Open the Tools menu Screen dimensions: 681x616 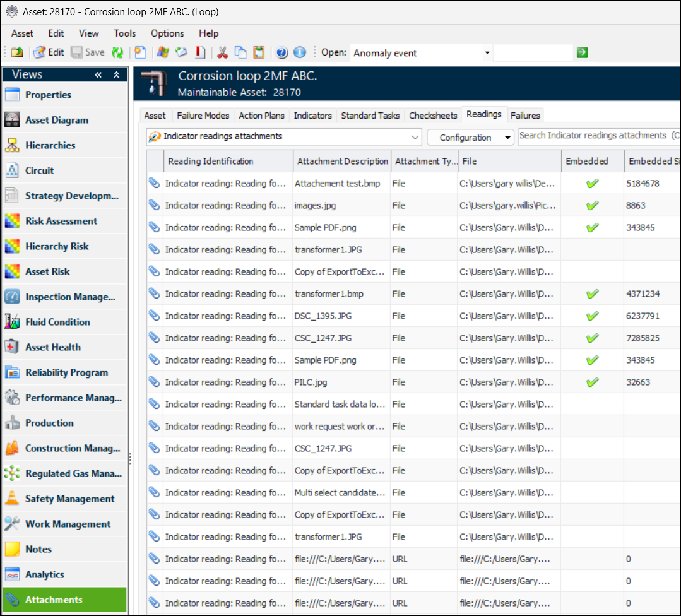pos(124,33)
